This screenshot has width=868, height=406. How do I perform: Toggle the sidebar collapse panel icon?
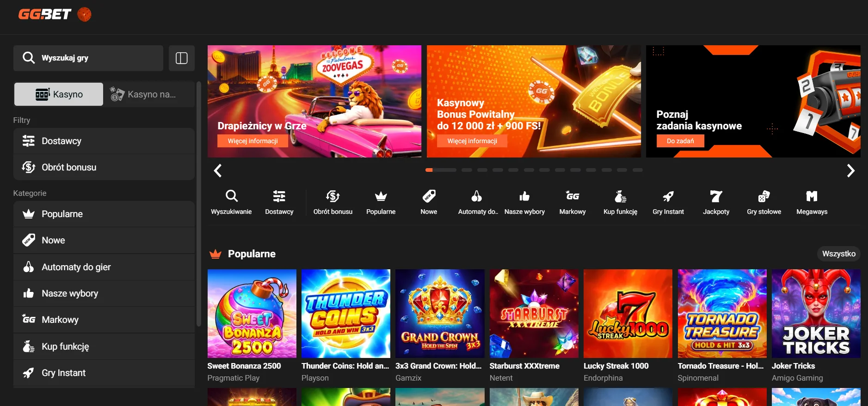[182, 58]
